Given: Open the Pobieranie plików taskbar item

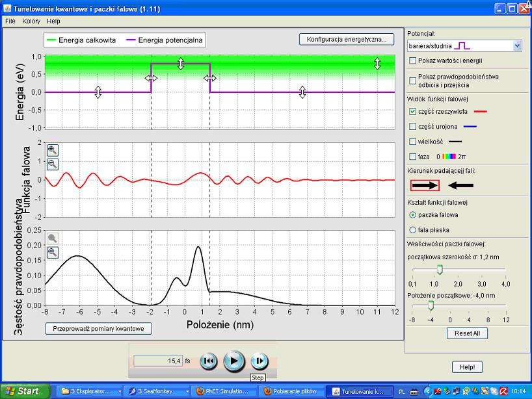Looking at the screenshot, I should [292, 391].
